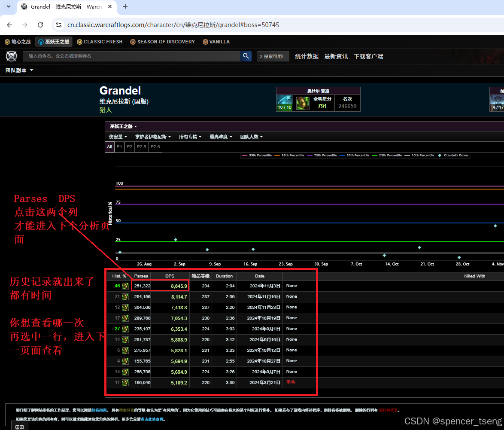Sort by 物品等级 column header
This screenshot has width=504, height=430.
(200, 276)
